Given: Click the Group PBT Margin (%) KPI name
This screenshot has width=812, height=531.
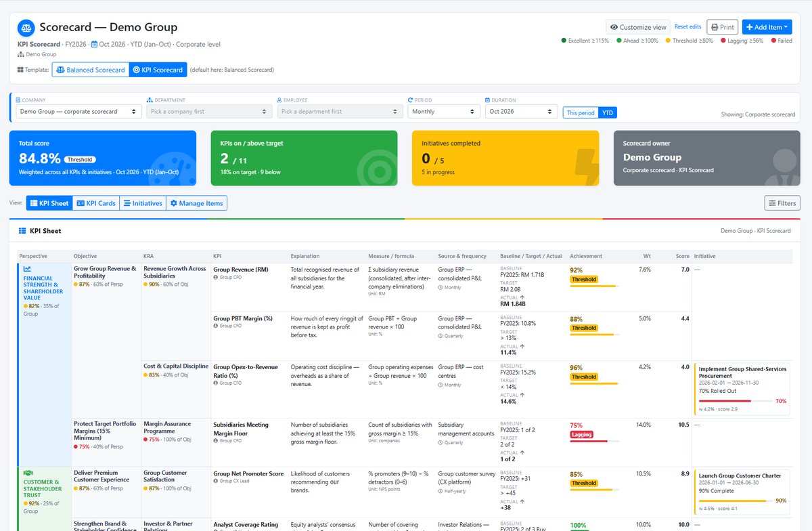Looking at the screenshot, I should (243, 318).
